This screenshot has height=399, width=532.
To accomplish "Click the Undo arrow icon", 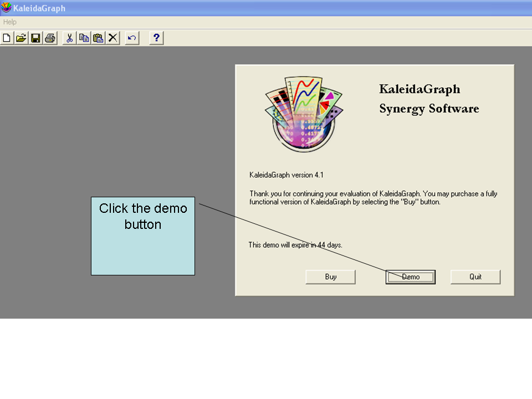I will 132,38.
